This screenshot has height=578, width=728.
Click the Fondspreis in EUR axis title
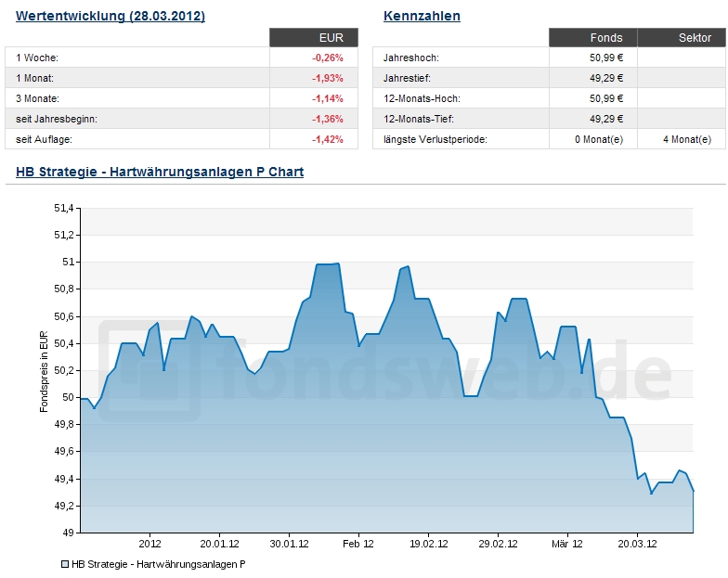45,371
